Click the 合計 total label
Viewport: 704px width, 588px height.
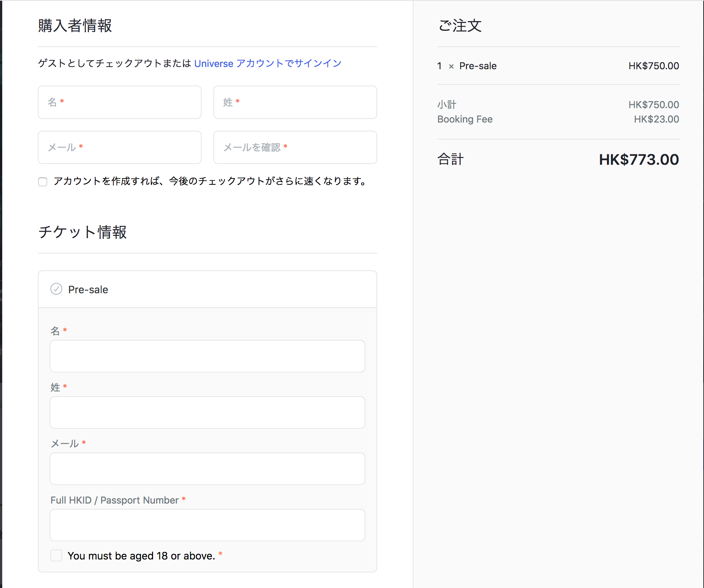[451, 159]
